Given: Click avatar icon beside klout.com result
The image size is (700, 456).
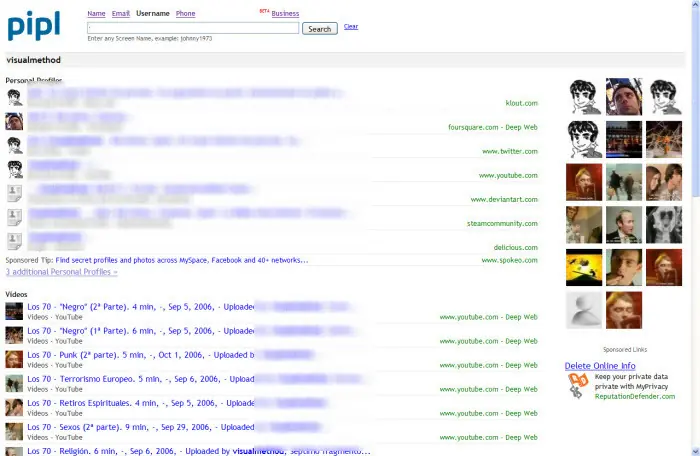Looking at the screenshot, I should [14, 97].
